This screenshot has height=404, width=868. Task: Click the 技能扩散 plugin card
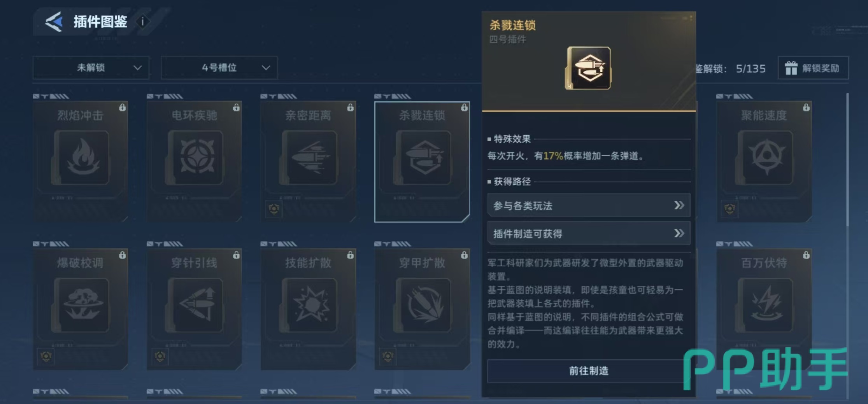(x=308, y=309)
